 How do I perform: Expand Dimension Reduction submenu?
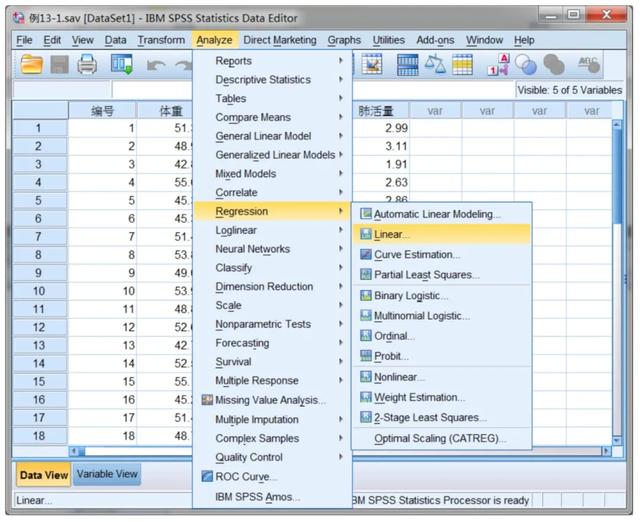pyautogui.click(x=272, y=287)
